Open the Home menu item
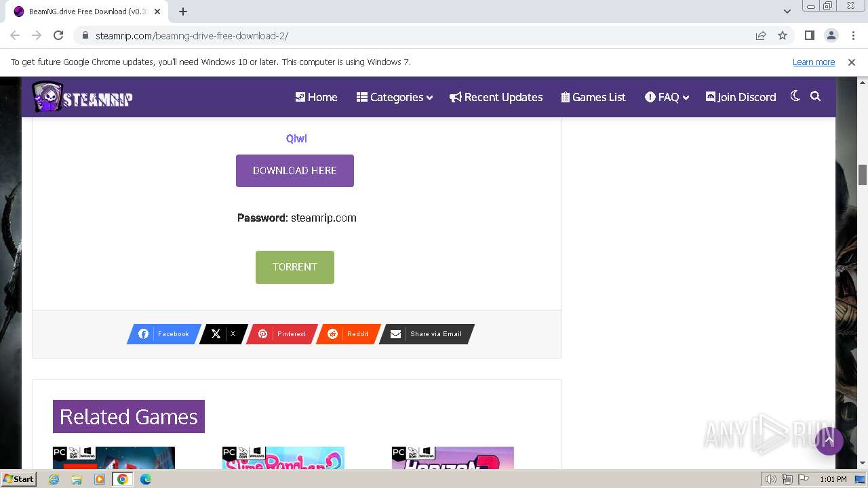The width and height of the screenshot is (868, 488). pos(316,97)
